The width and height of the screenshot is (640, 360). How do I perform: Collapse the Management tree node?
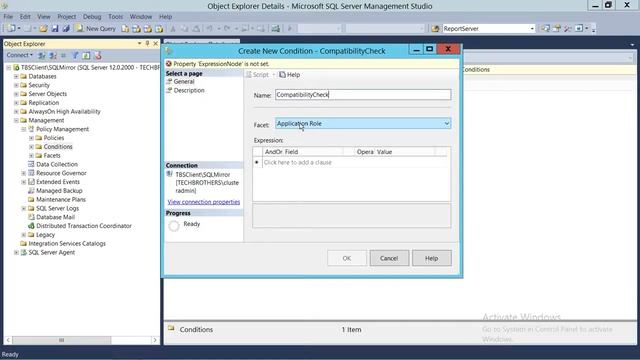click(x=16, y=120)
